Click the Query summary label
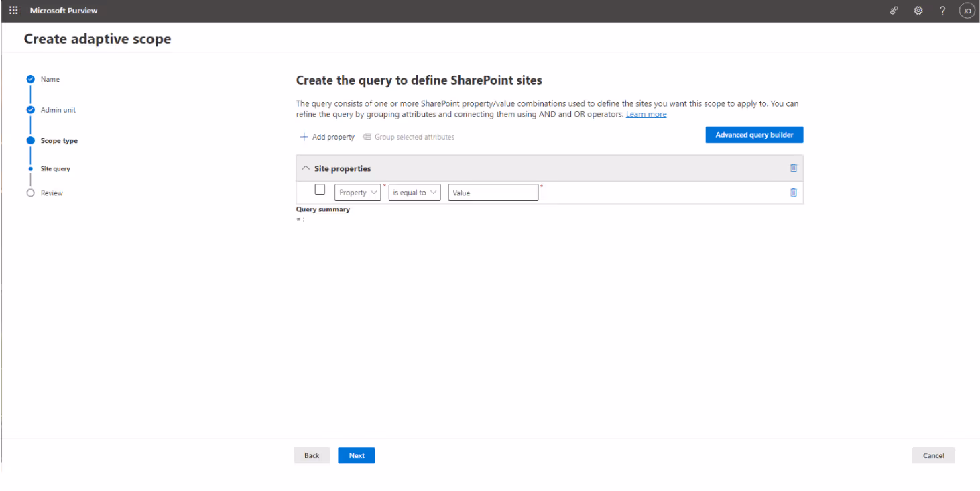This screenshot has width=980, height=491. pyautogui.click(x=323, y=209)
